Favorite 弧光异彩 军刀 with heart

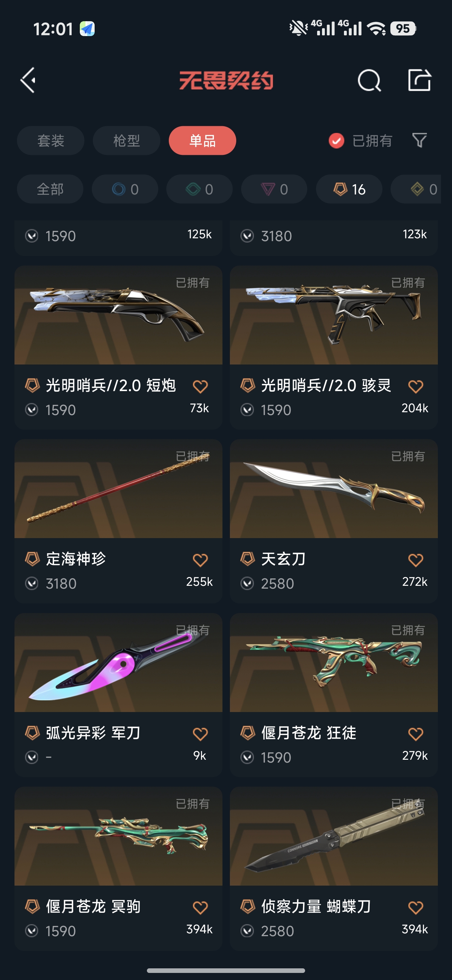(200, 734)
